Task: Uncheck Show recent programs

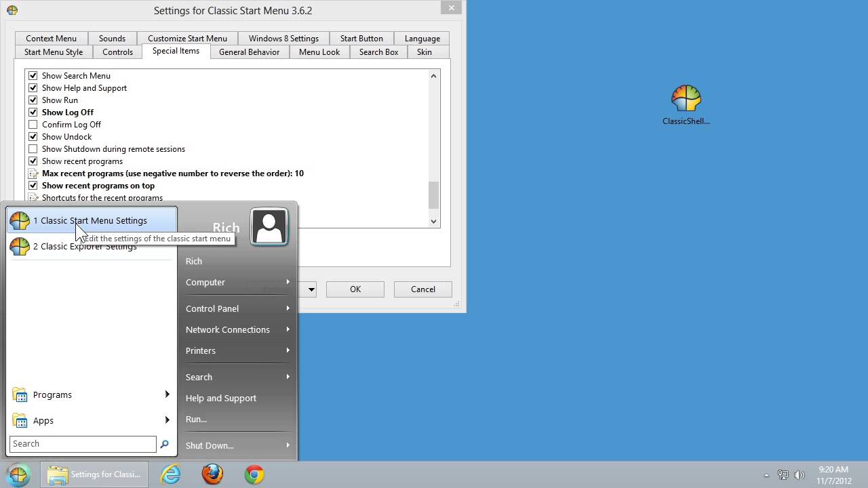Action: (x=33, y=161)
